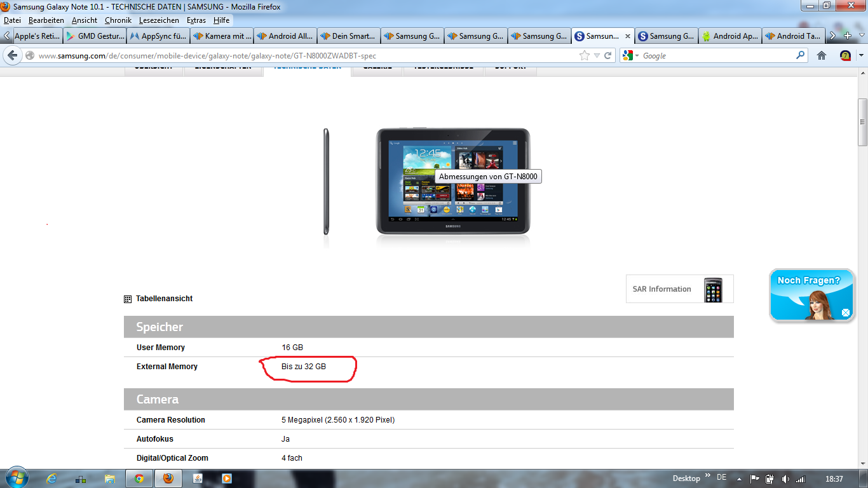Click the Tabellenansicht link
868x488 pixels.
pos(164,299)
